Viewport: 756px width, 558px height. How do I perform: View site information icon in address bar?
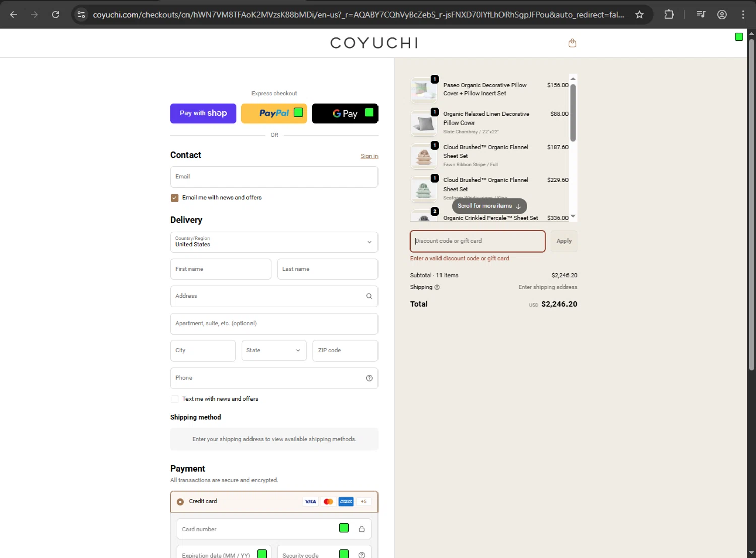81,15
